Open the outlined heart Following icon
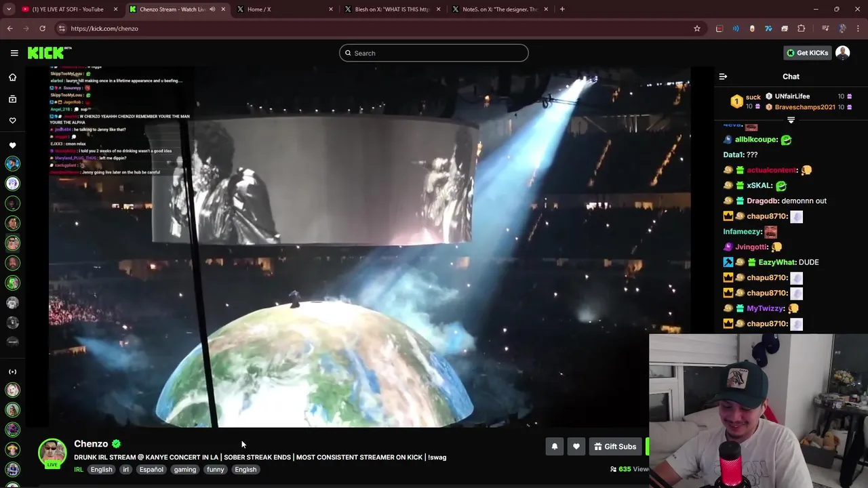The height and width of the screenshot is (488, 868). pos(12,121)
